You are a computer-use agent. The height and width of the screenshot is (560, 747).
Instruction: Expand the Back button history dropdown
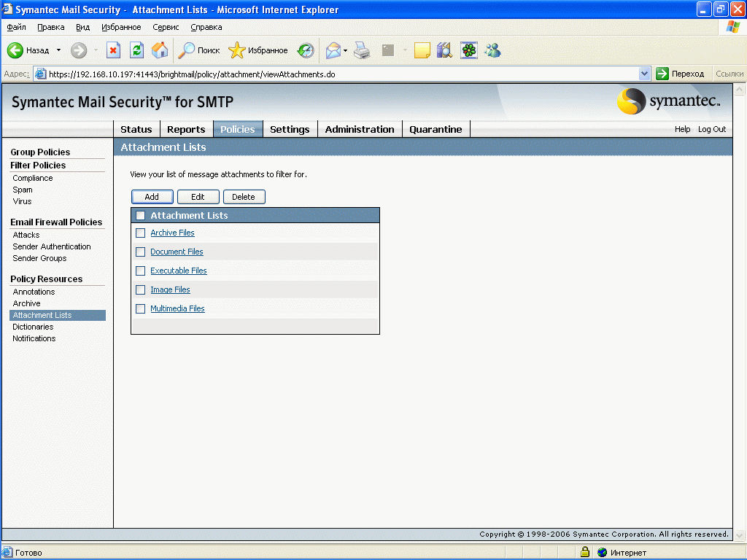tap(58, 50)
